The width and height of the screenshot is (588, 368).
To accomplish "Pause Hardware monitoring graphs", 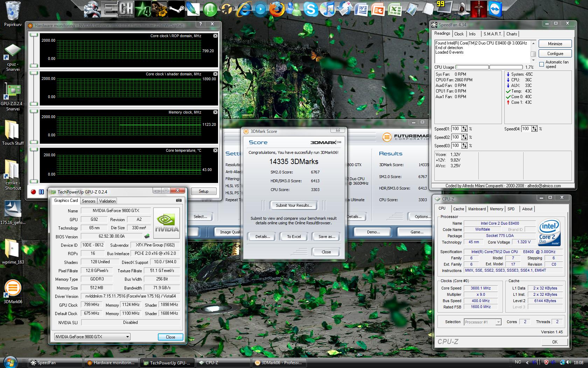I will click(x=41, y=192).
